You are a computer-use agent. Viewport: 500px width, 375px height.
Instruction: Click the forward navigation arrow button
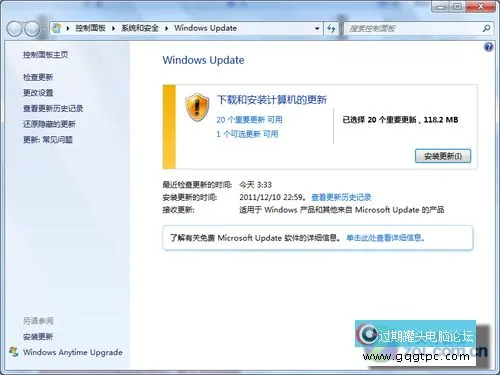tap(32, 29)
